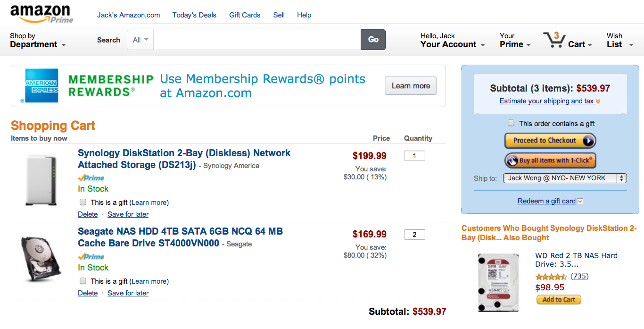Open the Ship to address dropdown
The height and width of the screenshot is (329, 644).
pyautogui.click(x=565, y=178)
